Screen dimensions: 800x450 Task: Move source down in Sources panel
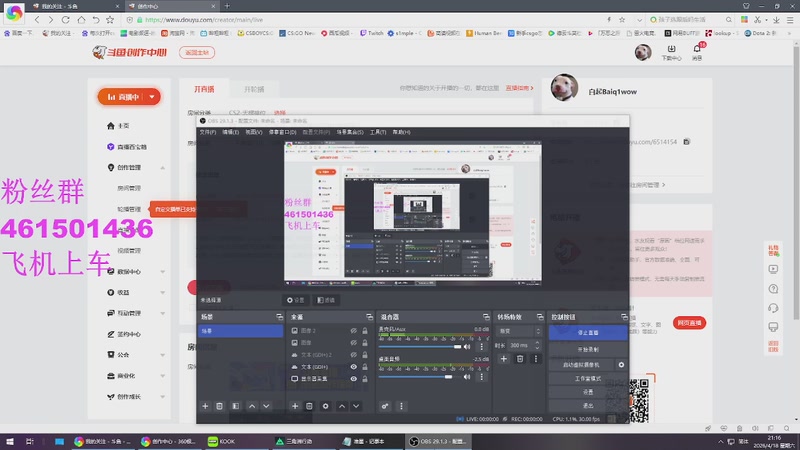coord(356,406)
